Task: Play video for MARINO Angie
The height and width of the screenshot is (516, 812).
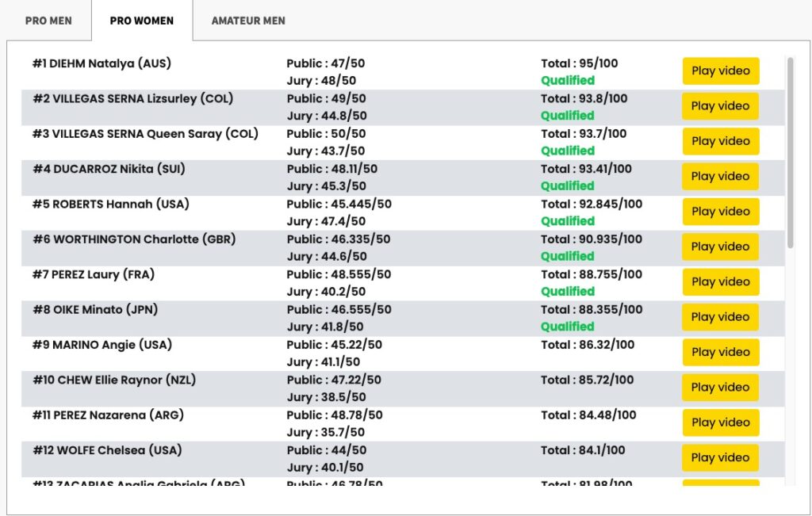Action: click(720, 353)
